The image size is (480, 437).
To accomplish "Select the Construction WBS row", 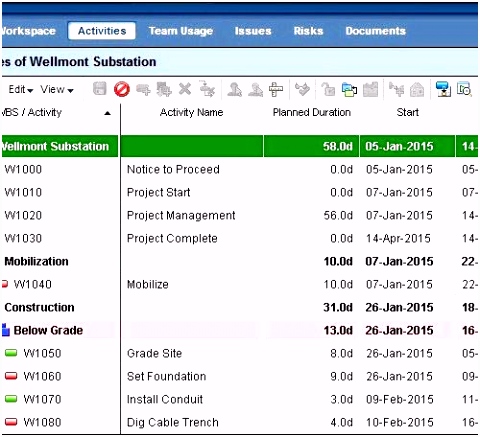I will click(x=240, y=307).
